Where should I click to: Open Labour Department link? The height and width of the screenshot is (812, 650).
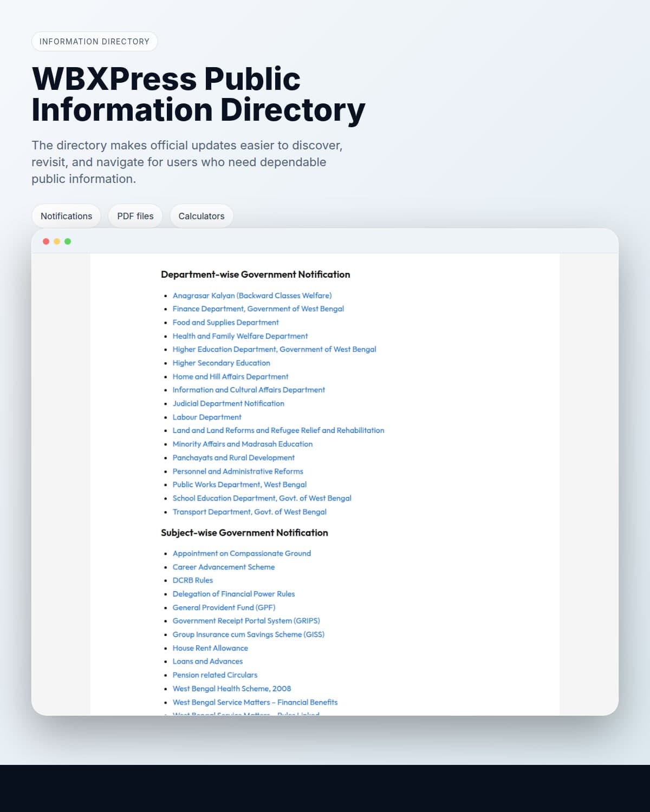click(207, 417)
